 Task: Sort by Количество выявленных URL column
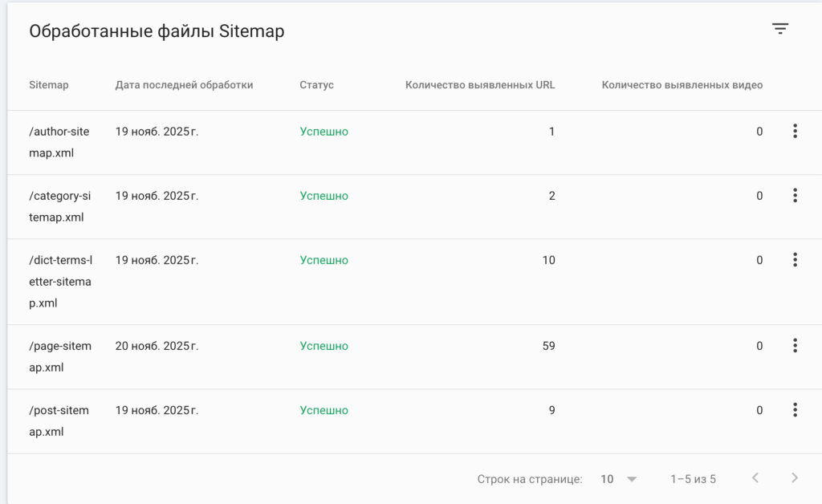tap(480, 85)
